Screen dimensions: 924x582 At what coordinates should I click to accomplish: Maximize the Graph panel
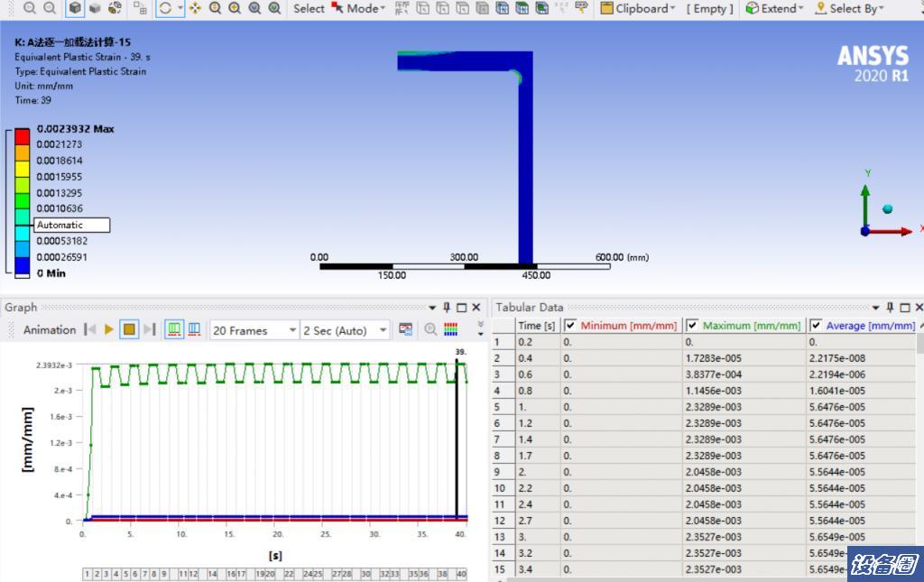coord(461,308)
